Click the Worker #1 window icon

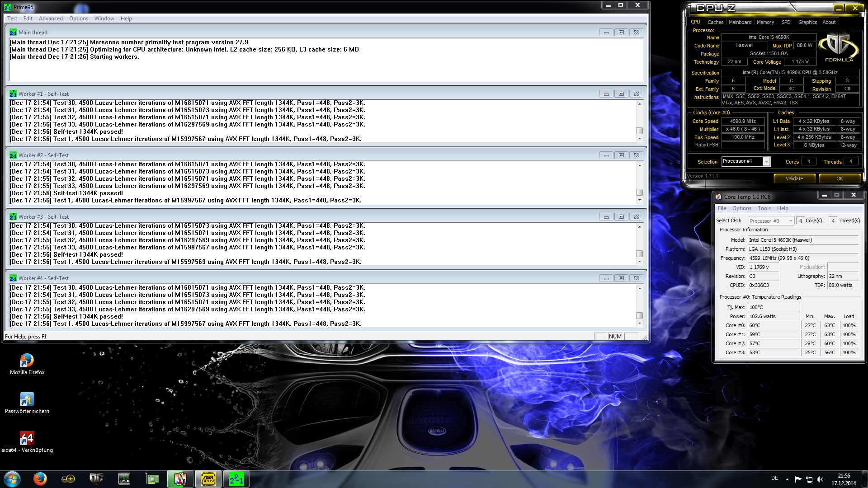[x=13, y=94]
